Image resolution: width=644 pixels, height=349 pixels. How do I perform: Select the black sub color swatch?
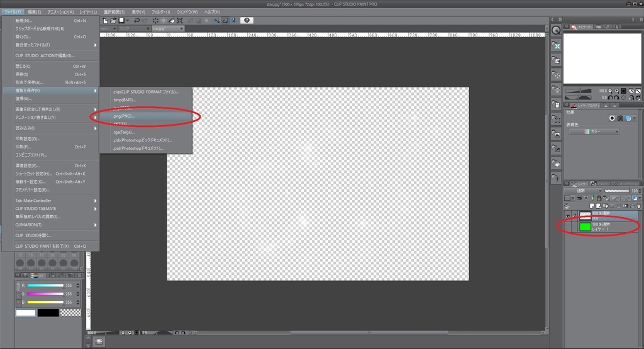(x=48, y=313)
